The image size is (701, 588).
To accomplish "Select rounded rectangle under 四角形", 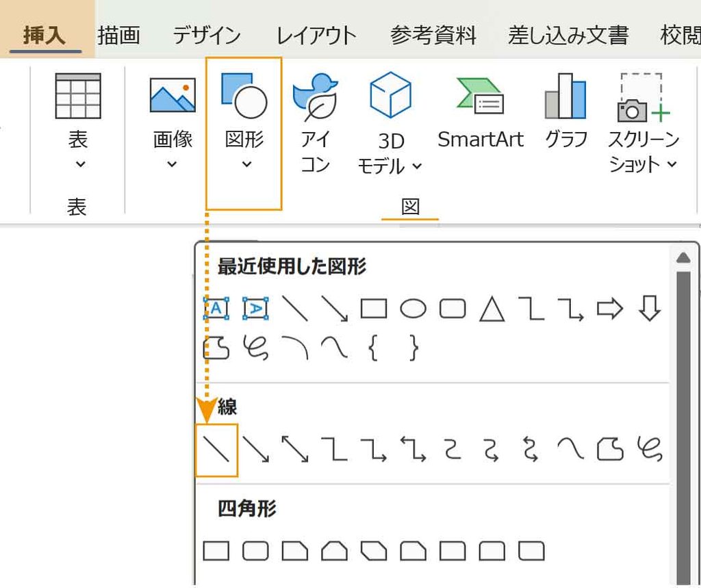I will coord(256,551).
